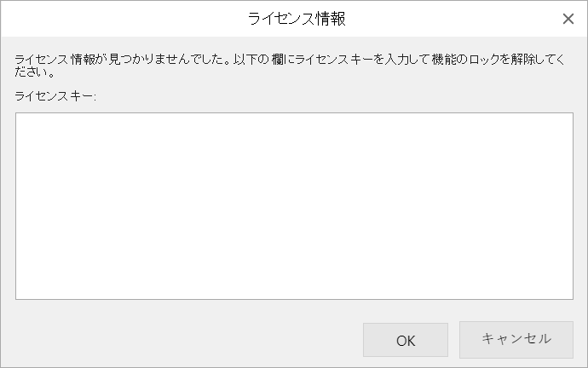The width and height of the screenshot is (588, 368).
Task: Focus the ライセンス キー text area
Action: click(x=294, y=206)
